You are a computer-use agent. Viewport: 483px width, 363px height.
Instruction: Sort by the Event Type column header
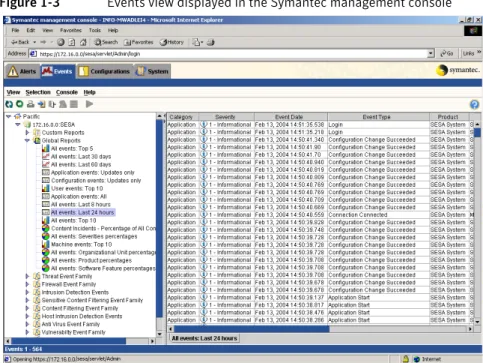tap(378, 117)
